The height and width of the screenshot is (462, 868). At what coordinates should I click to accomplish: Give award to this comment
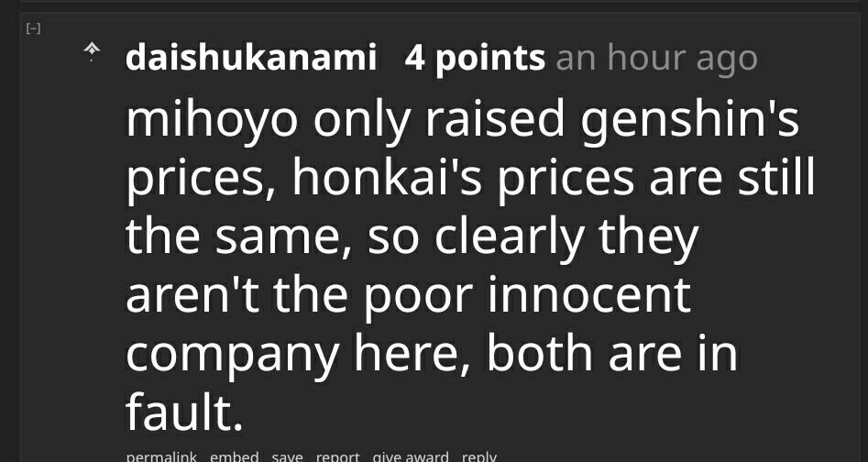pos(411,456)
